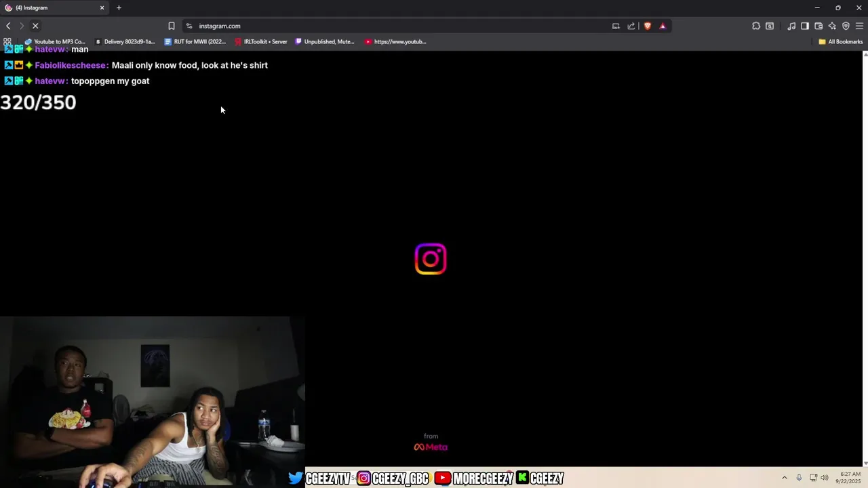Click the page scrollbar up arrow

coord(865,54)
